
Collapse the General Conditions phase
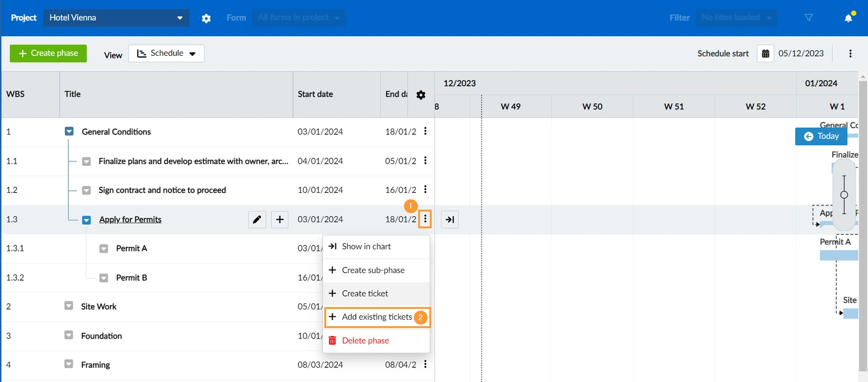(x=69, y=131)
